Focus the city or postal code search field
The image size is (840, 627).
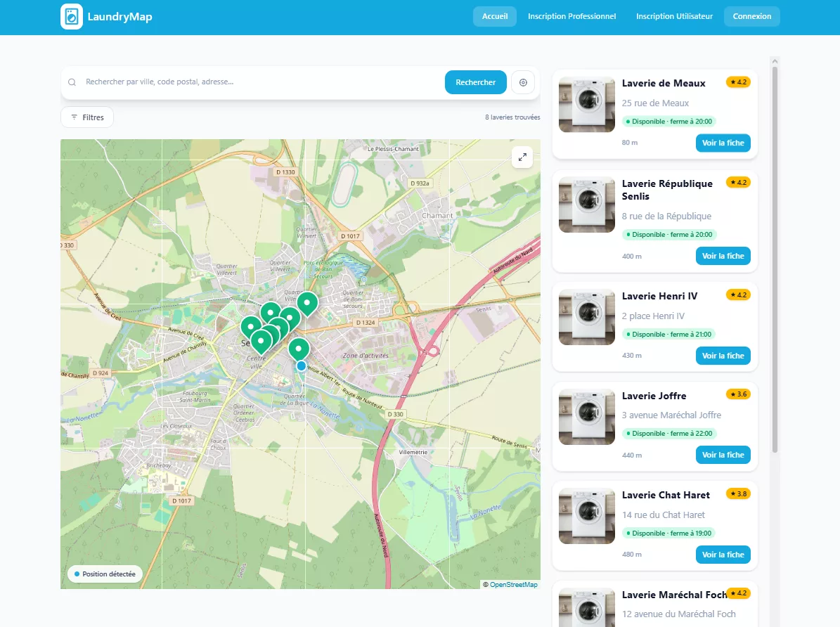[261, 82]
